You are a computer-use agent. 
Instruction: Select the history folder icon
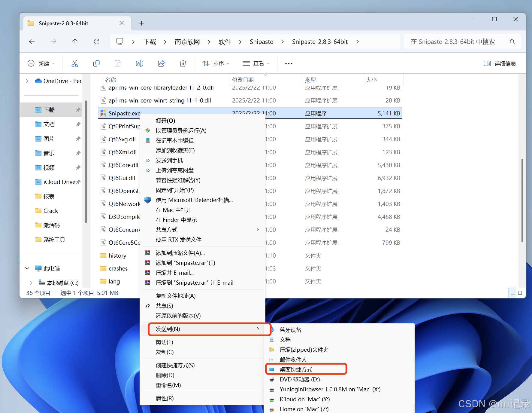(x=103, y=255)
